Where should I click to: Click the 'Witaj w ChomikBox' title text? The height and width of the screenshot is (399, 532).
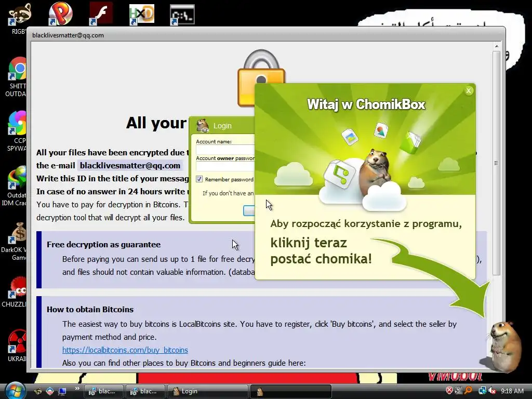click(366, 104)
